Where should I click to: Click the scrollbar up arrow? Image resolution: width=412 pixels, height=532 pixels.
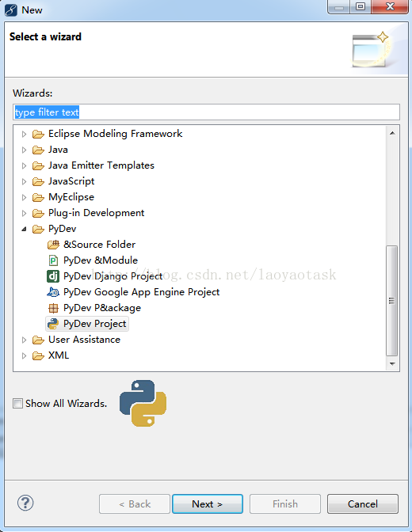(392, 133)
